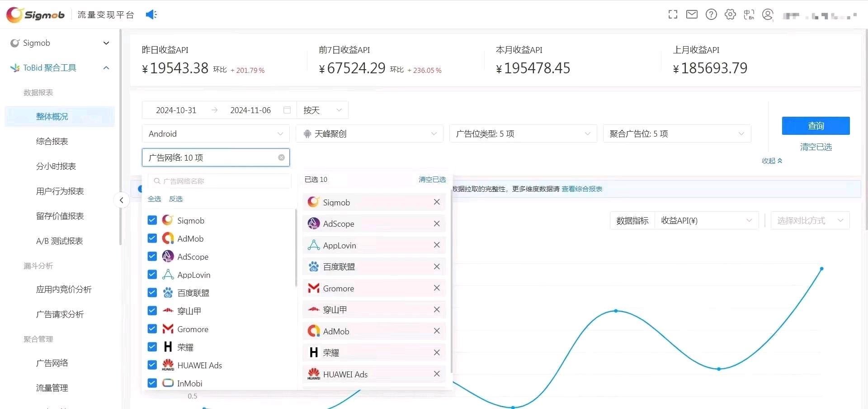This screenshot has width=868, height=409.
Task: Open the user profile avatar icon
Action: click(x=768, y=14)
